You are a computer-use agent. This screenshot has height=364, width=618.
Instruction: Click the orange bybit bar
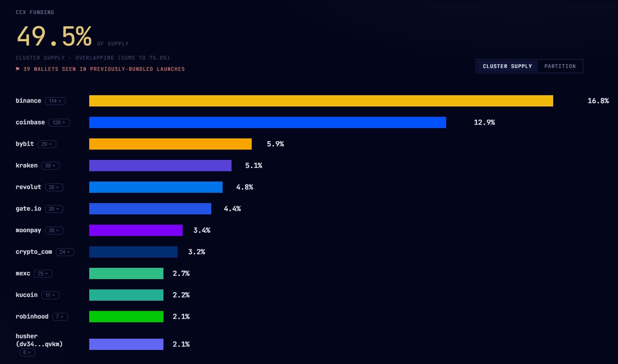point(170,144)
